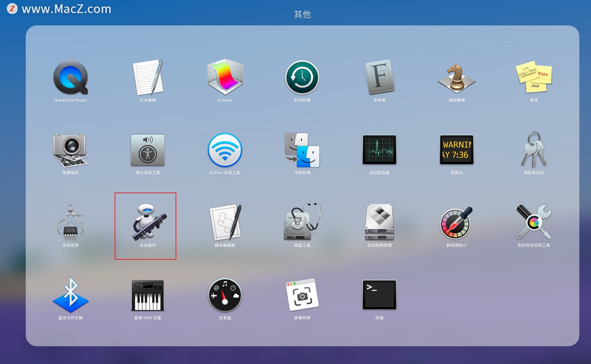This screenshot has height=364, width=591.
Task: Open 旁白实用工具 (VoiceOver Utility)
Action: pos(148,150)
